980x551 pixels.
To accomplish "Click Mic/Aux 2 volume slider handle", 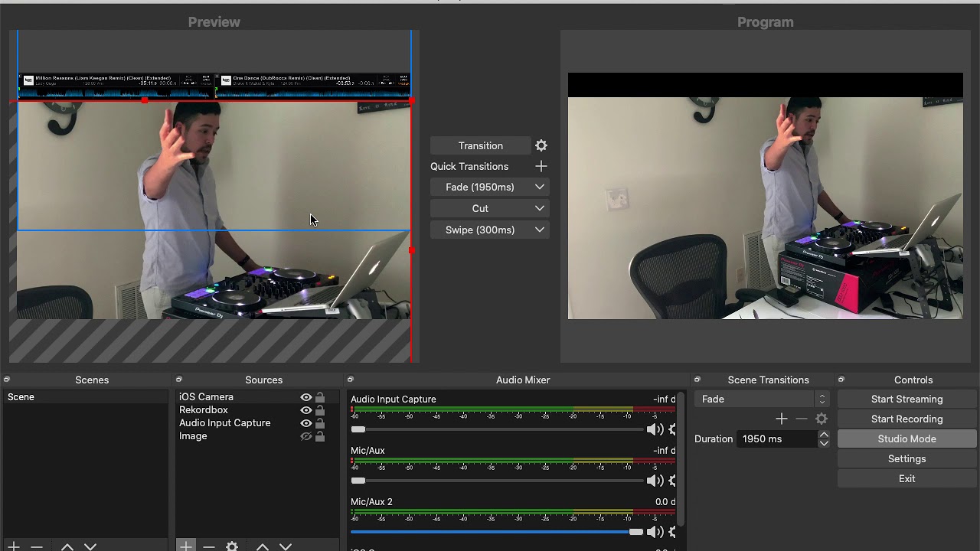I will pyautogui.click(x=635, y=532).
